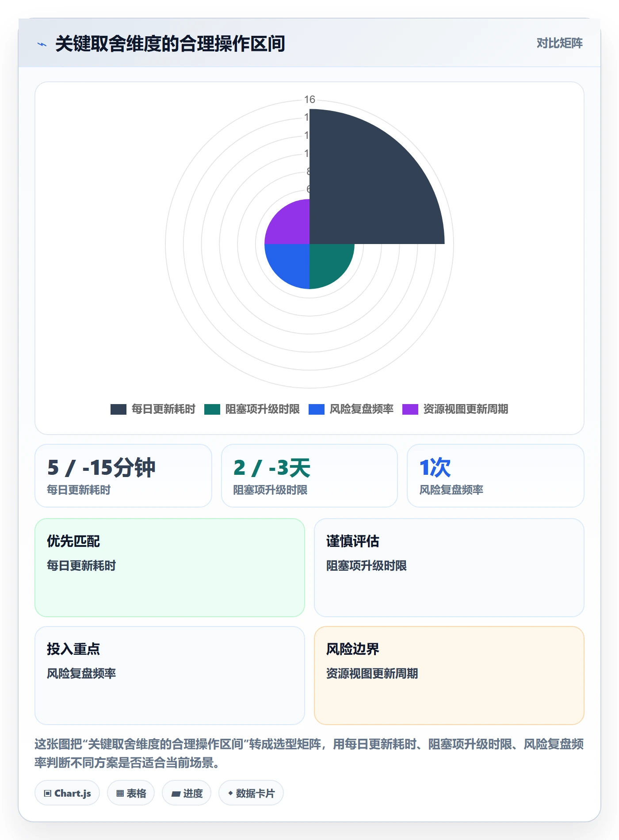This screenshot has height=840, width=619.
Task: Click the 数据卡片 tag chip
Action: coord(251,793)
